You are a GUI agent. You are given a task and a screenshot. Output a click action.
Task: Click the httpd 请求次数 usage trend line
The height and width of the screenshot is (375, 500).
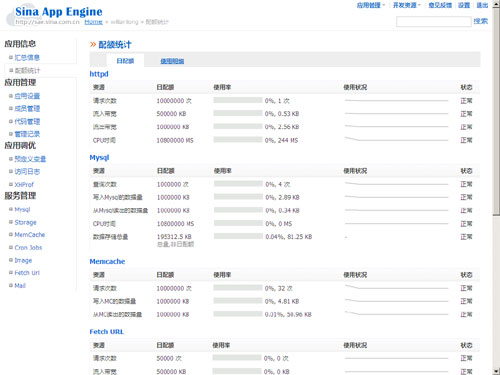[396, 100]
